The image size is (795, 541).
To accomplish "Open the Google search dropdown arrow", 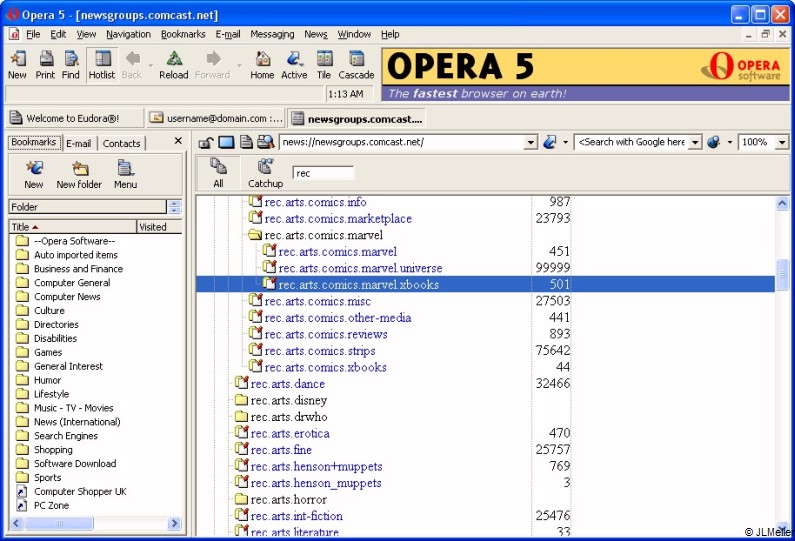I will tap(696, 142).
